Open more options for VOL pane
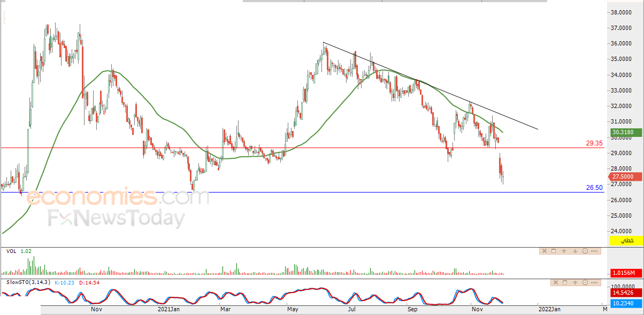The height and width of the screenshot is (315, 644). tap(595, 251)
